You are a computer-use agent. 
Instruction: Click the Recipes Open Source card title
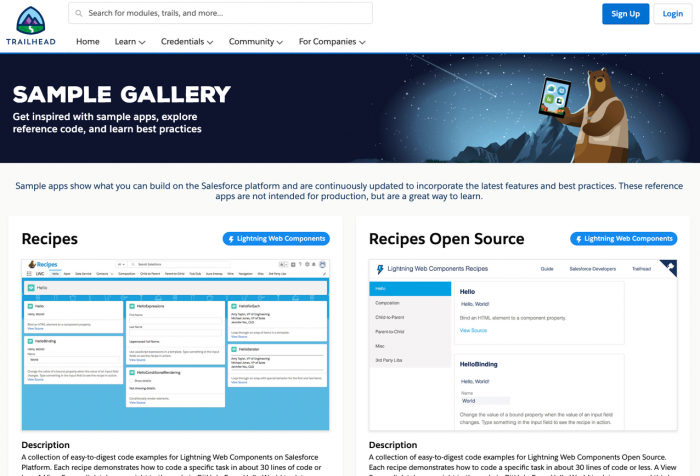[446, 239]
